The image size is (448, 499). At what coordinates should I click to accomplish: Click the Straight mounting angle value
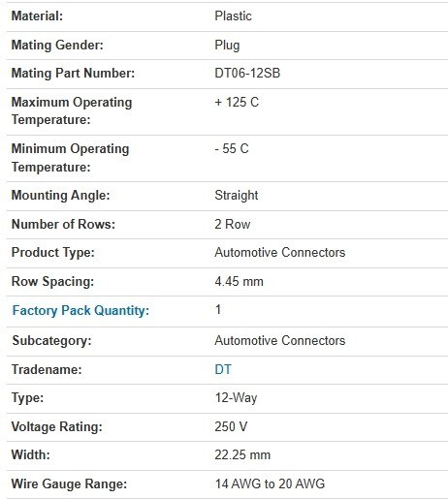pos(237,196)
